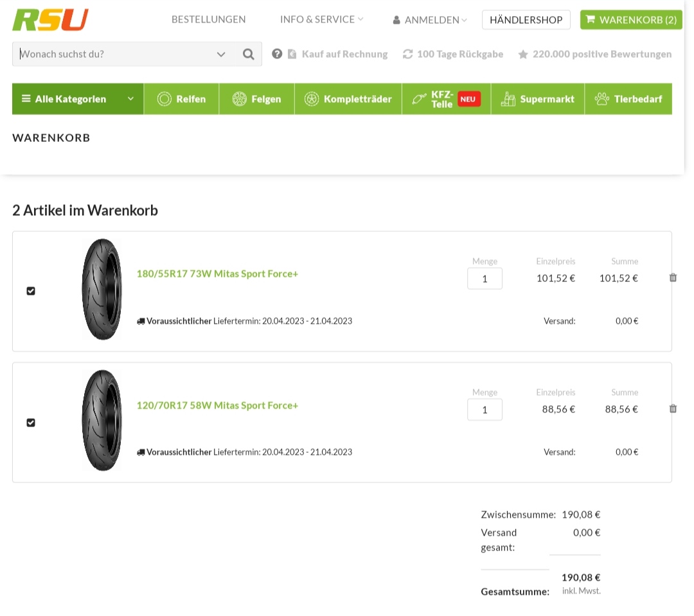Click the search magnifier icon
The image size is (694, 616).
pos(249,54)
